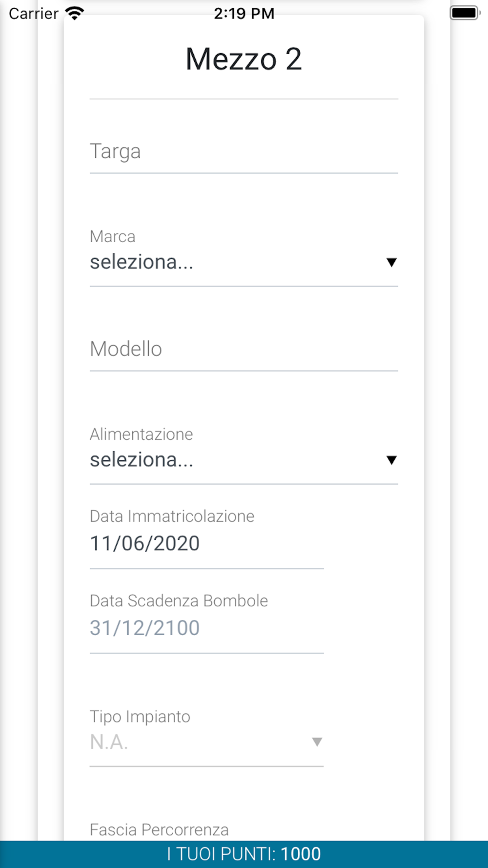Screen dimensions: 488x868
Task: Focus the Modello input field
Action: pos(244,350)
